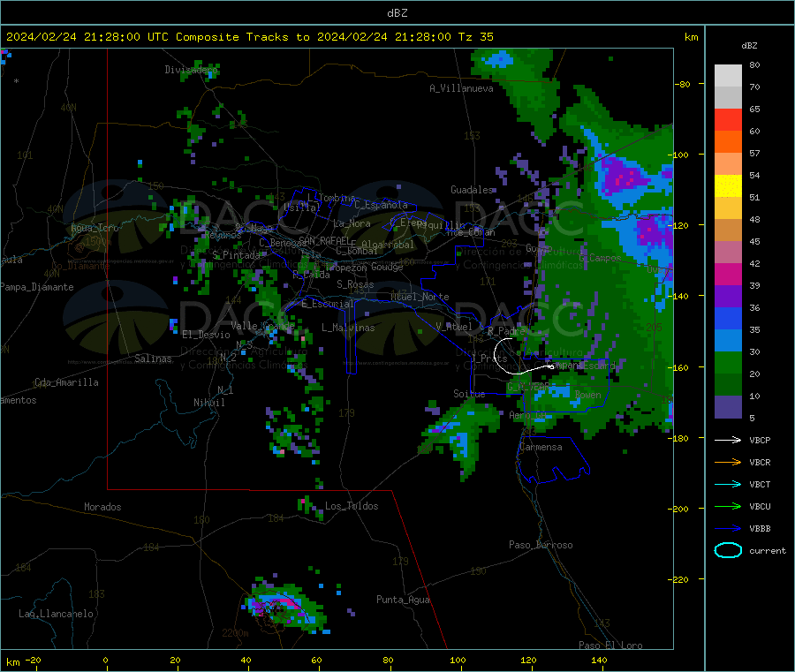Click the Divisadero map label
Image resolution: width=795 pixels, height=672 pixels.
click(191, 70)
